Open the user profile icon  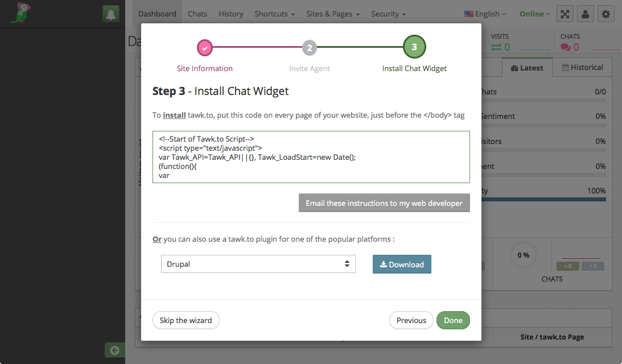[585, 14]
